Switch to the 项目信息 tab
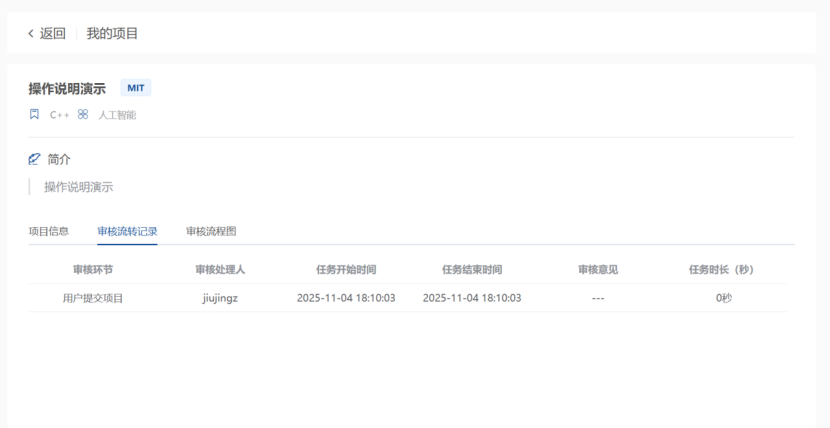The width and height of the screenshot is (830, 428). [x=49, y=231]
